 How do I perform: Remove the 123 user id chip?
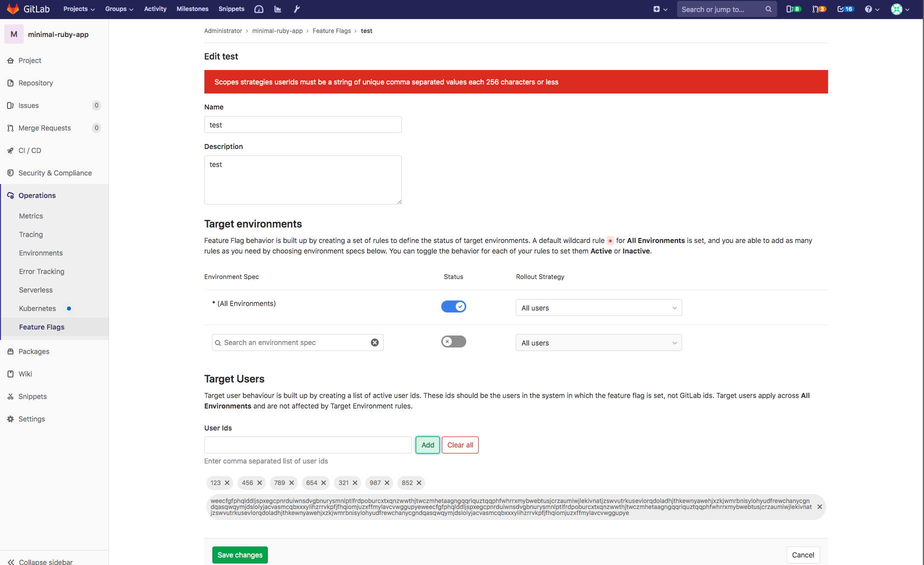(x=227, y=483)
